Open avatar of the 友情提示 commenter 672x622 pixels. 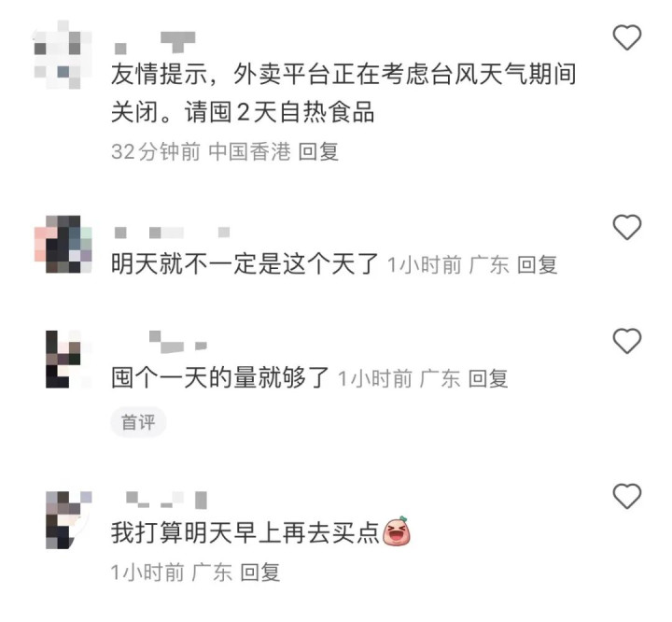click(x=63, y=54)
